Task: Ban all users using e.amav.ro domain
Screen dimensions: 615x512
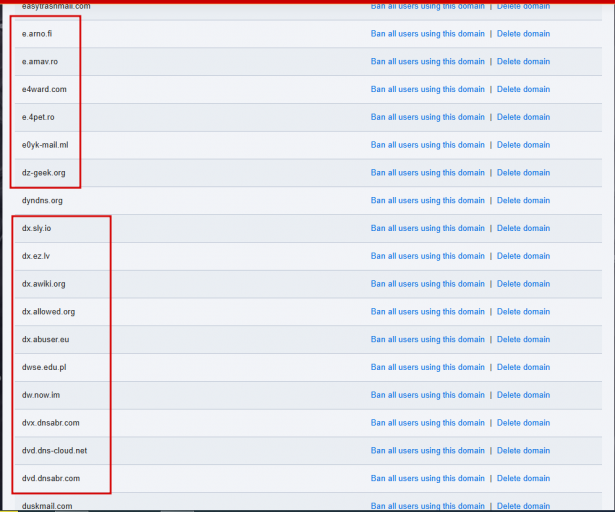Action: point(428,62)
